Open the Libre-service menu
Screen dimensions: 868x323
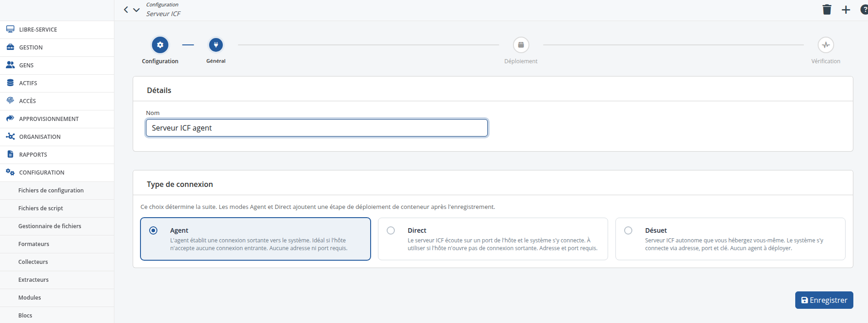57,29
